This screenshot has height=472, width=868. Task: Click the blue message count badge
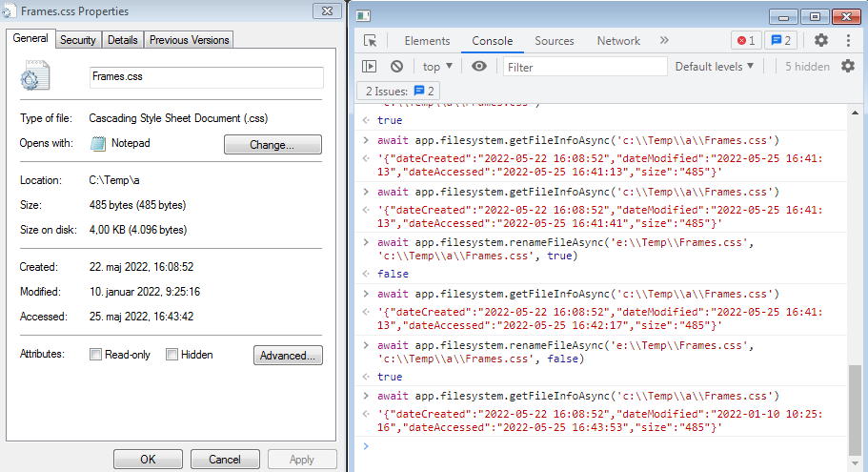pyautogui.click(x=781, y=41)
